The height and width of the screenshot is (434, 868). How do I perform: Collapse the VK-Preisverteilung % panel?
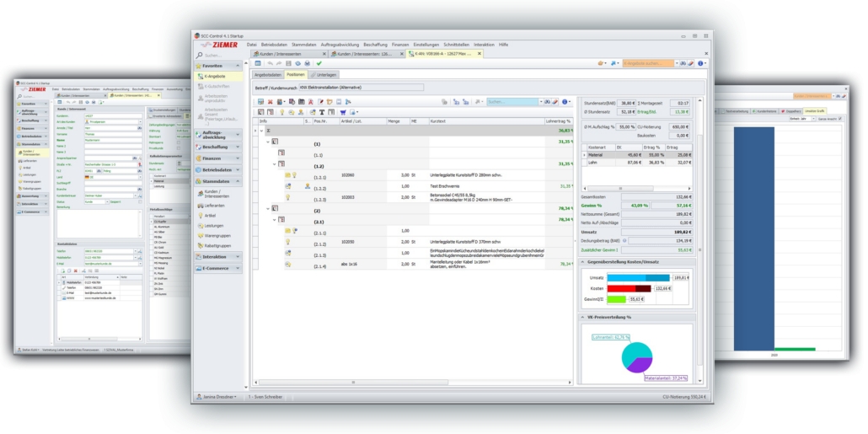pos(582,317)
